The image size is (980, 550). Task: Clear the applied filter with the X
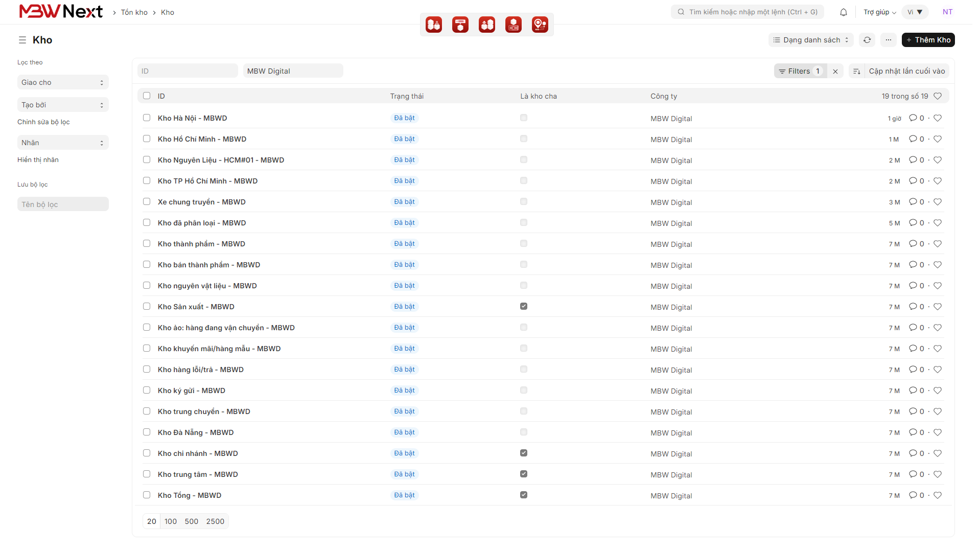[835, 71]
